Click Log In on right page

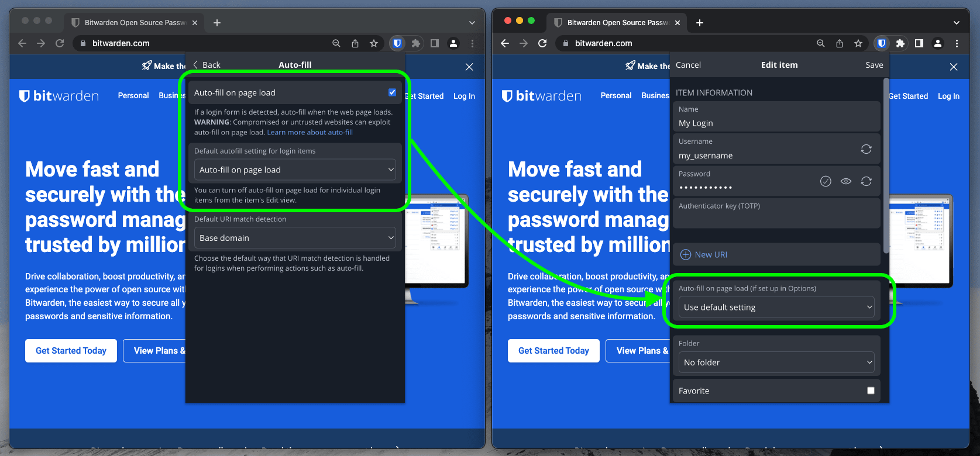(948, 96)
